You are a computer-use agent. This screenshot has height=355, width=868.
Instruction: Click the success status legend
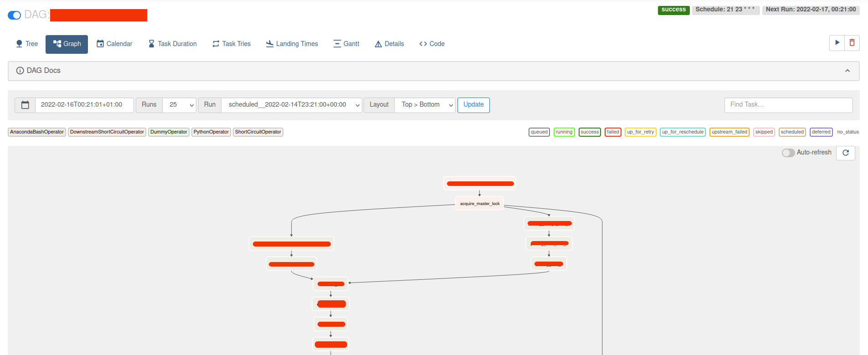[x=590, y=132]
